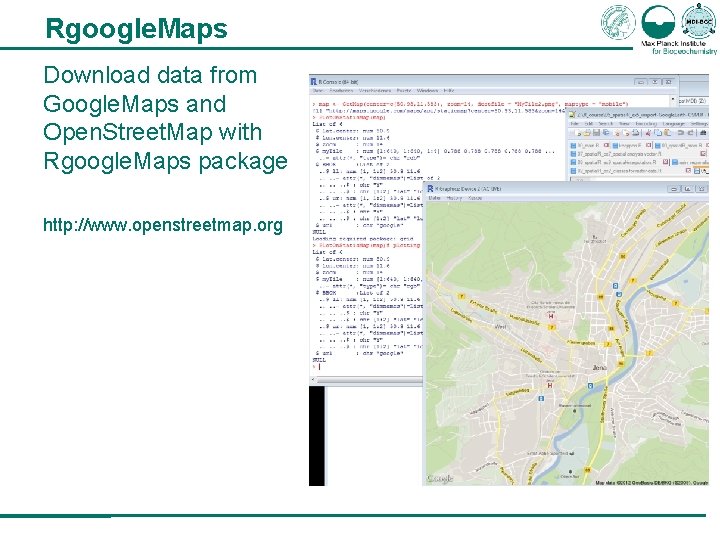Click Close All icon in Notepad++ toolbar

click(x=626, y=133)
